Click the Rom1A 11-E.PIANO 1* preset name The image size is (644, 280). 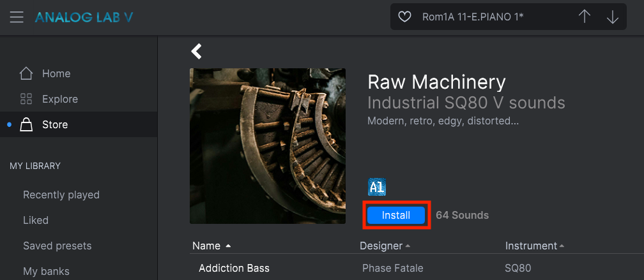tap(473, 17)
